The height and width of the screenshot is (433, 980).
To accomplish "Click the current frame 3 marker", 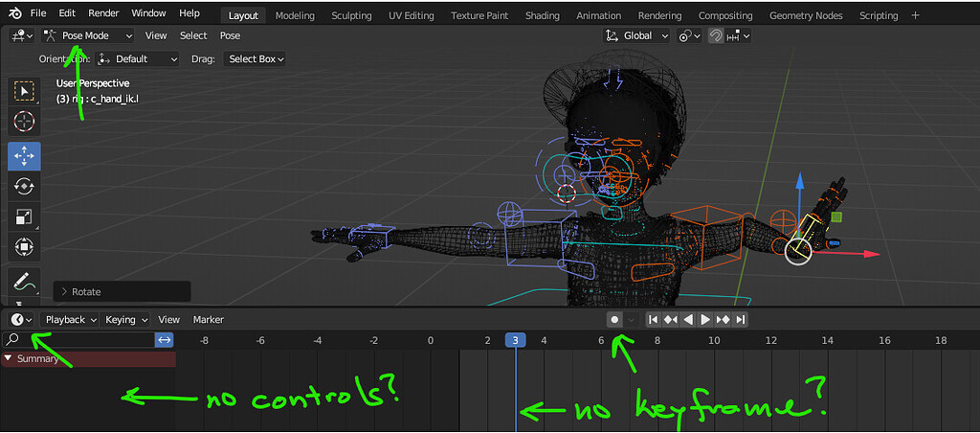I will [x=516, y=340].
